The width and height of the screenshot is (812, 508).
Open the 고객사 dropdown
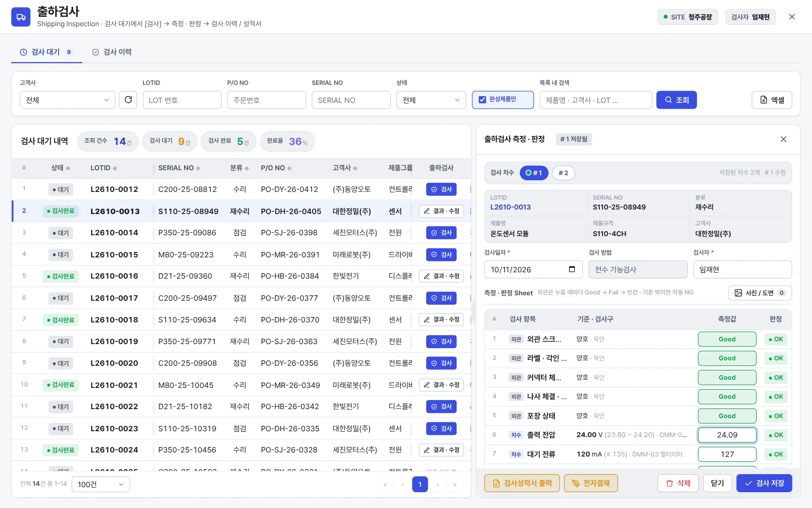(x=68, y=100)
